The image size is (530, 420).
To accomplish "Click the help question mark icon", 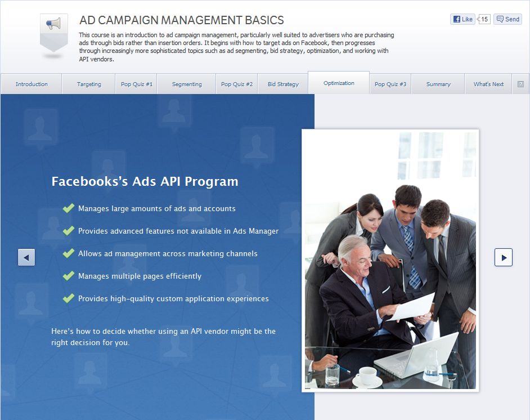I will pyautogui.click(x=520, y=84).
